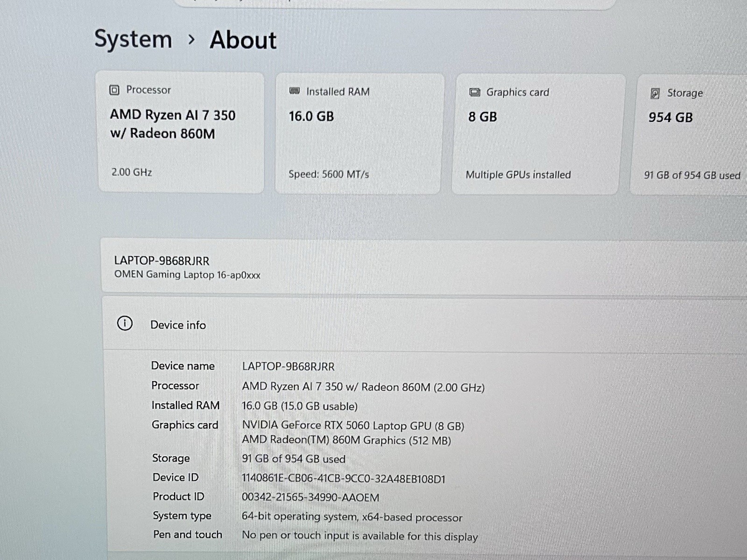Viewport: 747px width, 560px height.
Task: Select Product ID 00342-21565-34990-AAOEM
Action: click(310, 497)
